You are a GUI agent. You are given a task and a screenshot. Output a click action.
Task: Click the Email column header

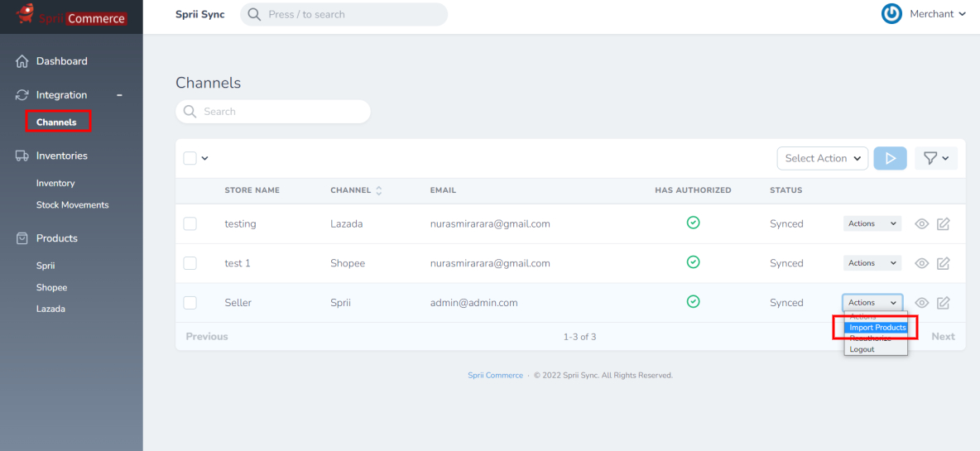pos(443,190)
